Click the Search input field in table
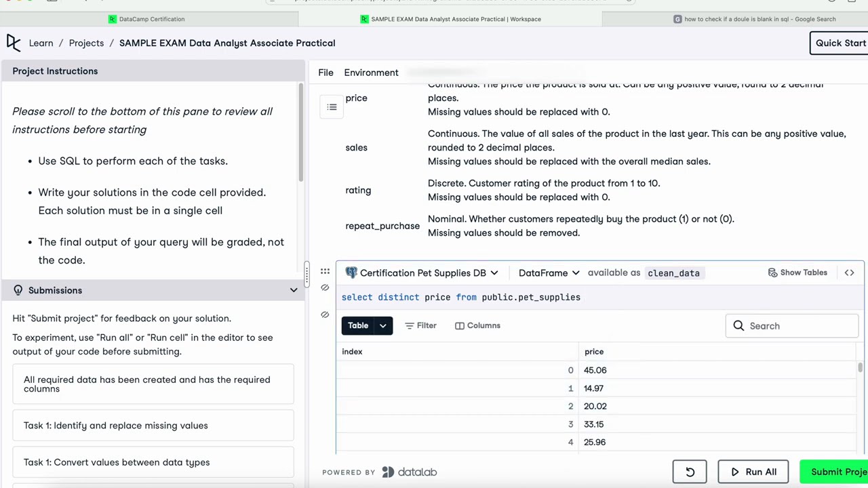 [x=792, y=326]
